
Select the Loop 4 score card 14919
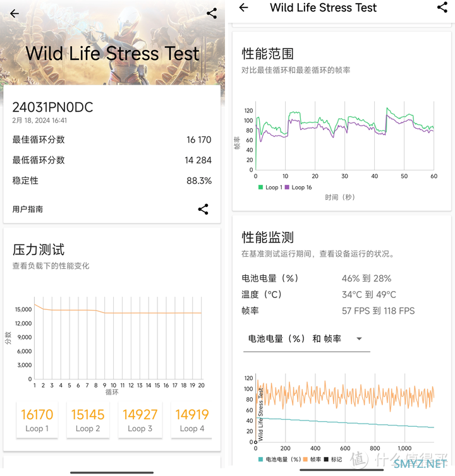pos(191,420)
